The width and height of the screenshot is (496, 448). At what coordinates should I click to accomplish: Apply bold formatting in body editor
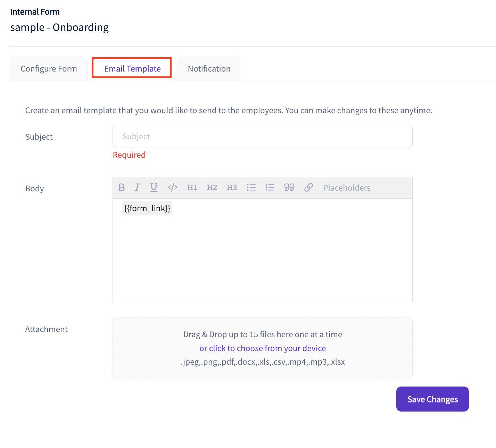pos(121,188)
